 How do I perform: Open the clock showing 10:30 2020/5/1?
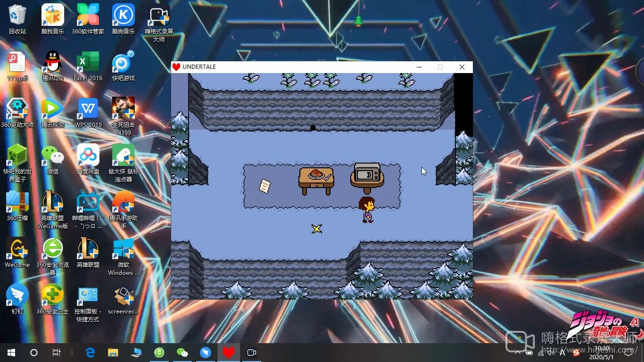[602, 353]
